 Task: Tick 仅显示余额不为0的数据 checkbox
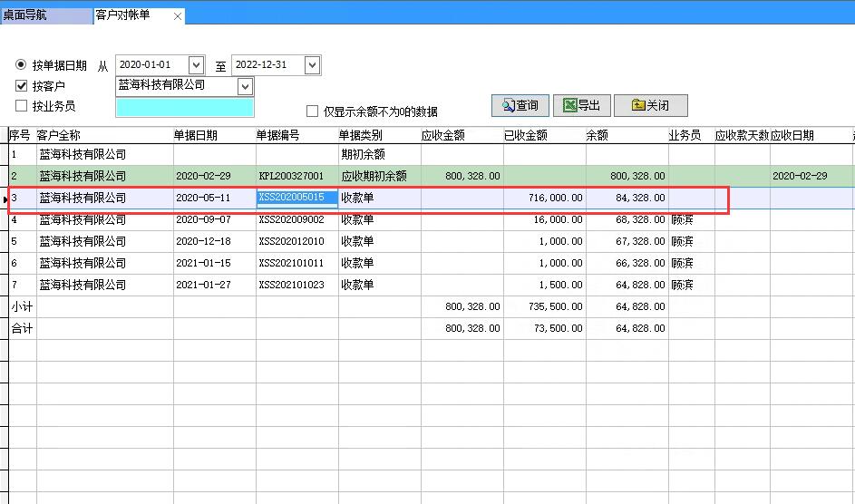[x=313, y=111]
